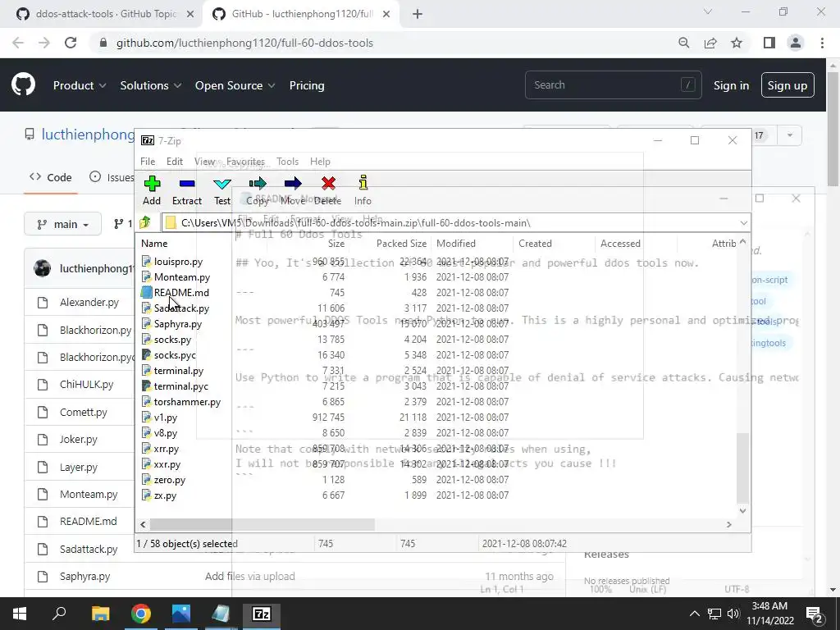Toggle Chrome side panel icon

[x=769, y=43]
